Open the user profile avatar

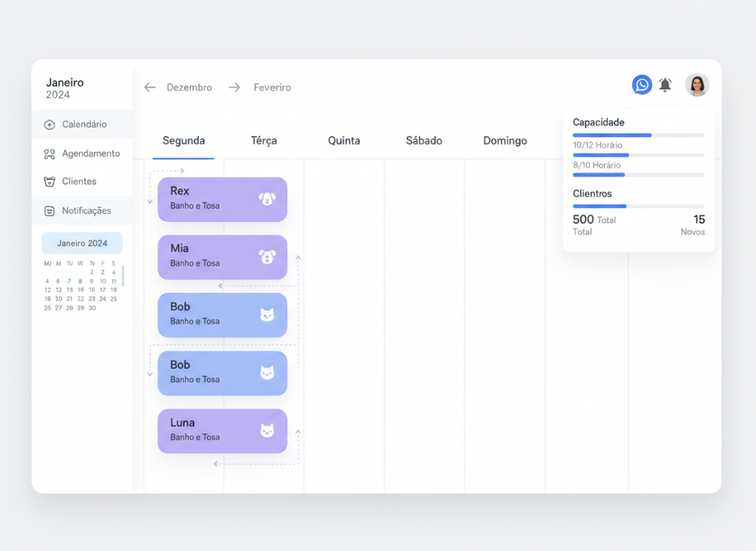click(x=697, y=85)
